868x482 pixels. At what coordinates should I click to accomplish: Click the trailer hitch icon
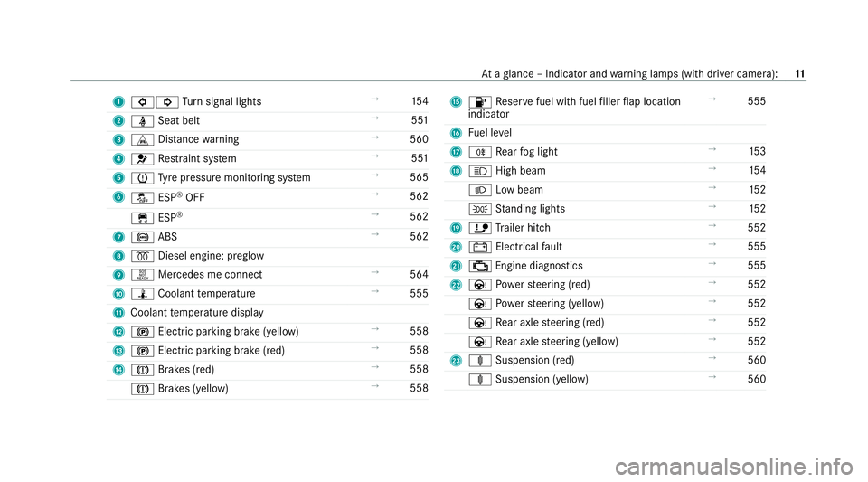coord(480,228)
